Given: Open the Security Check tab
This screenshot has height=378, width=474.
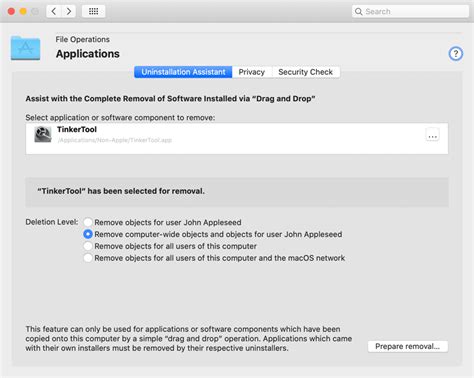Looking at the screenshot, I should (306, 72).
